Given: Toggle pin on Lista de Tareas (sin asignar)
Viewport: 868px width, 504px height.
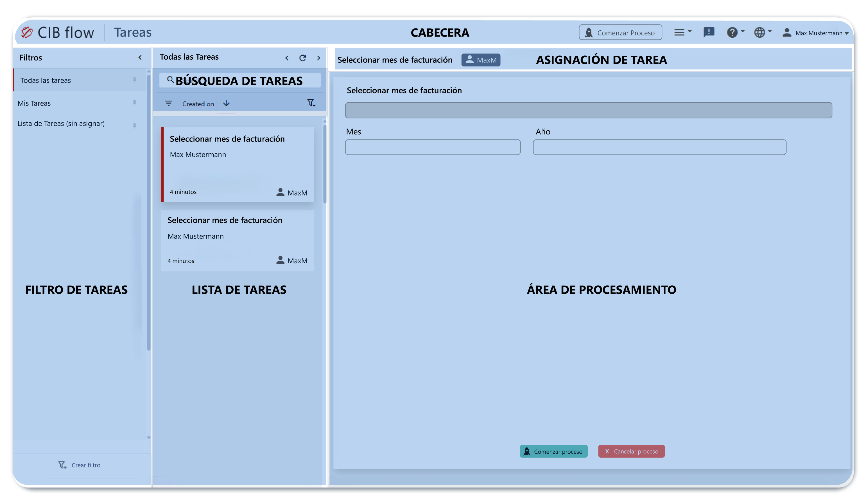Looking at the screenshot, I should click(134, 126).
